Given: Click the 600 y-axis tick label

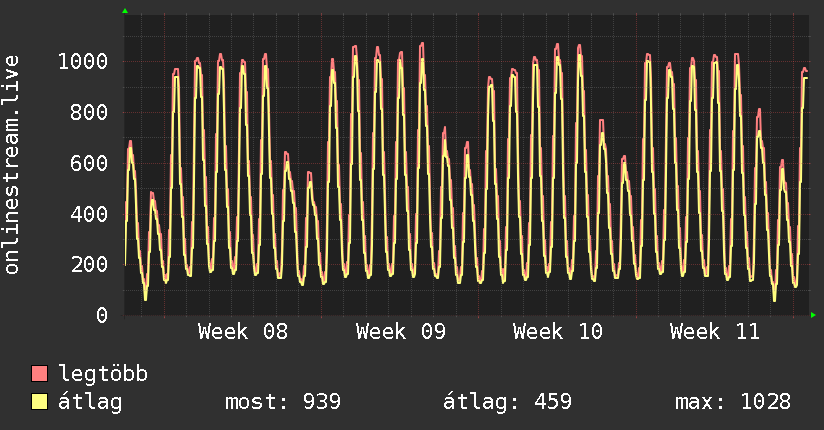Looking at the screenshot, I should tap(89, 163).
